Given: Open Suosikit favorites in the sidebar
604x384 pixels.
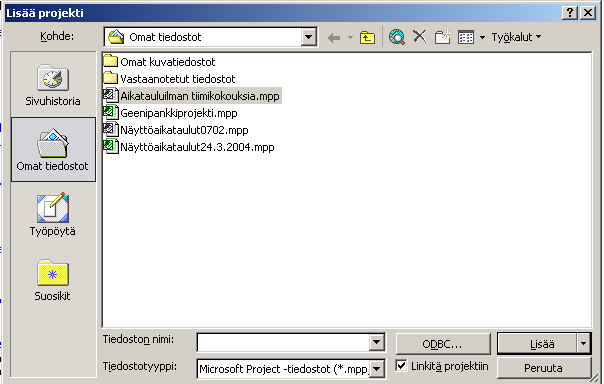Looking at the screenshot, I should (53, 280).
